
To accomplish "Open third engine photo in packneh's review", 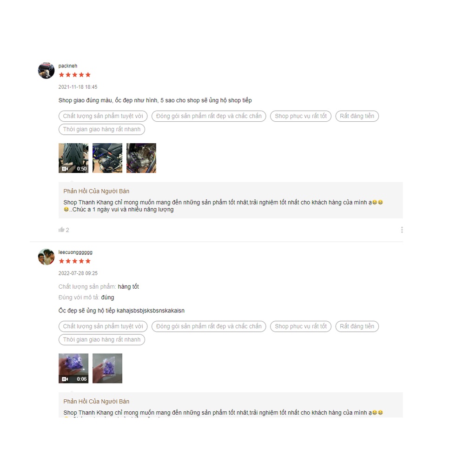I will (x=141, y=158).
